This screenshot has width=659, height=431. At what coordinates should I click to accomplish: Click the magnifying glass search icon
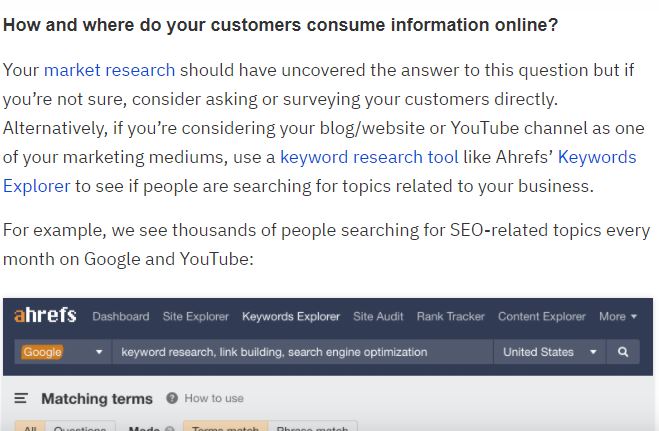tap(623, 352)
